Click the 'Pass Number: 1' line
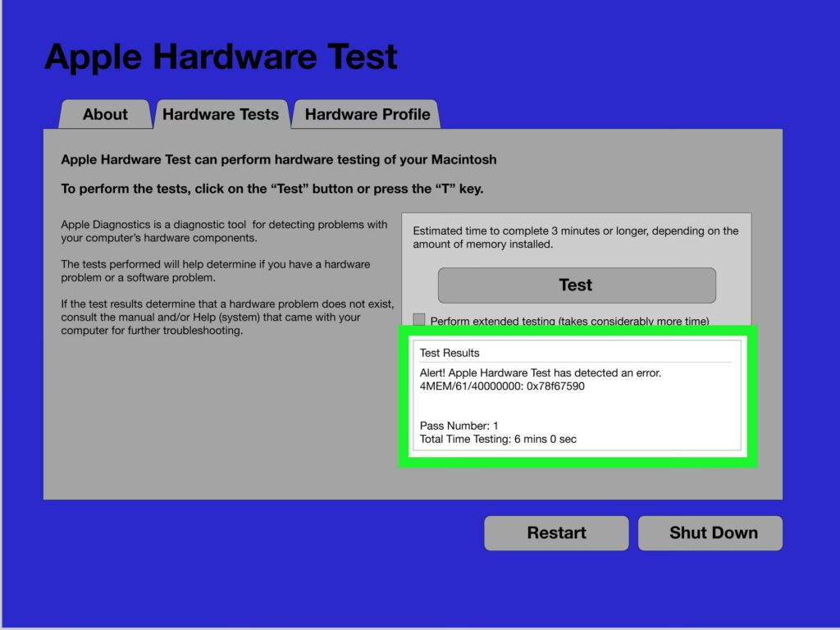The image size is (840, 630). pos(459,426)
